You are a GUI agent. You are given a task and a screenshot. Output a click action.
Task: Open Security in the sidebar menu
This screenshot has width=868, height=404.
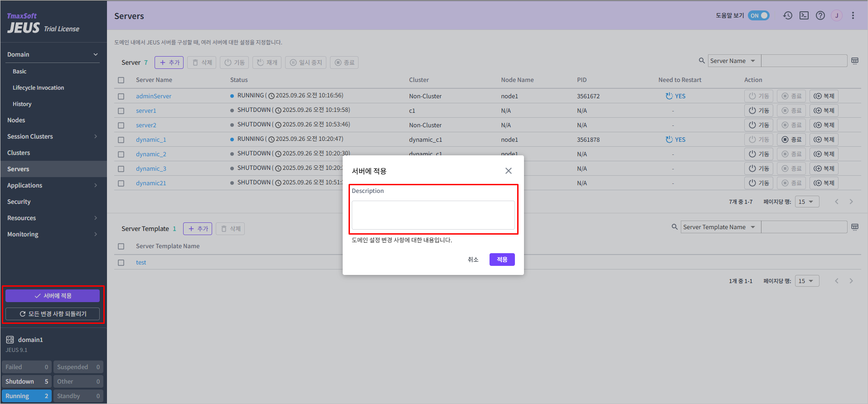coord(19,202)
